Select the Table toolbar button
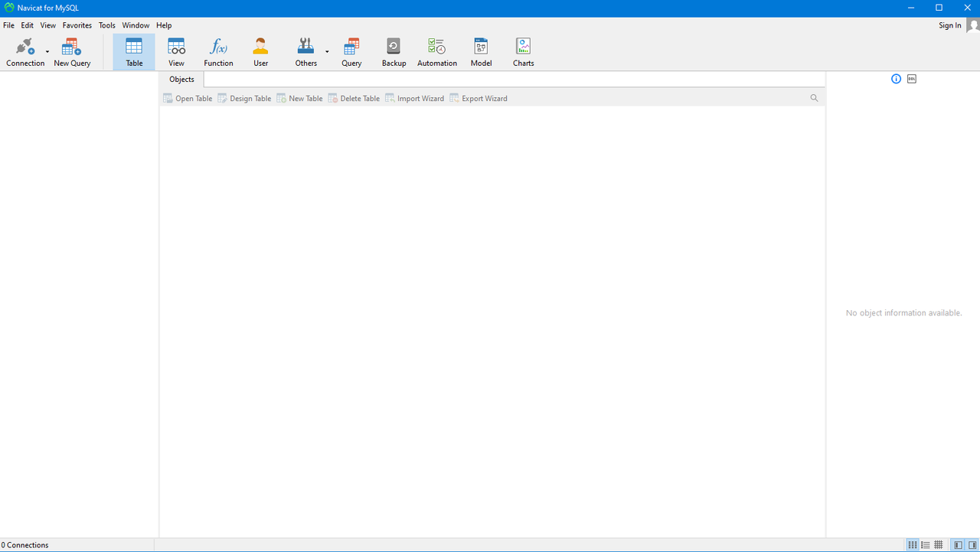980x552 pixels. [134, 52]
